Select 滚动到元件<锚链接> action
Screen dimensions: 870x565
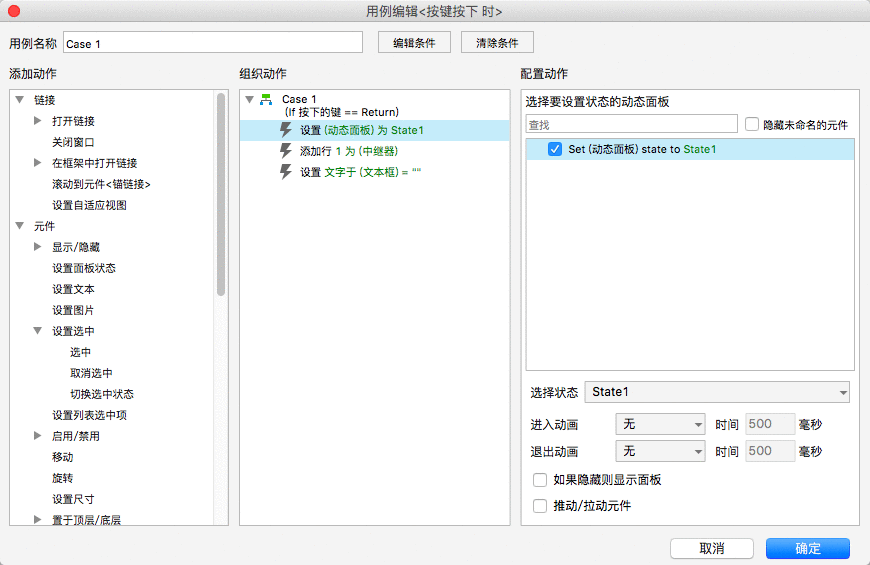(101, 184)
